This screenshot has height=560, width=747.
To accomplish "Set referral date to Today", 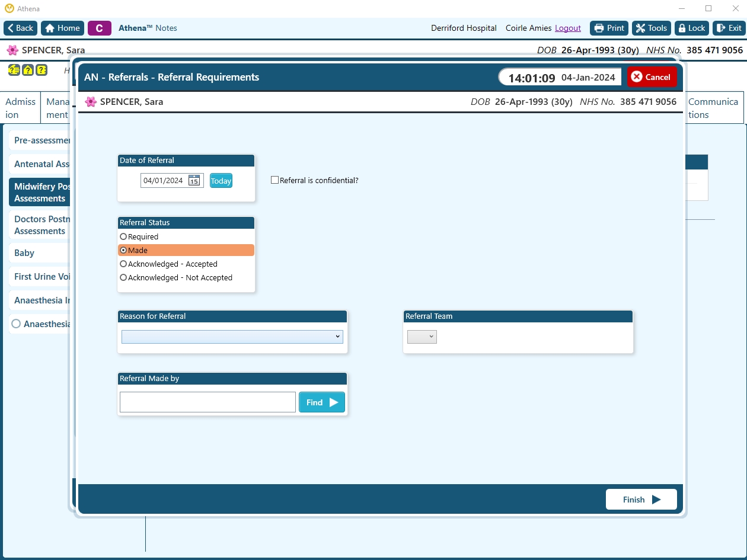I will tap(221, 181).
